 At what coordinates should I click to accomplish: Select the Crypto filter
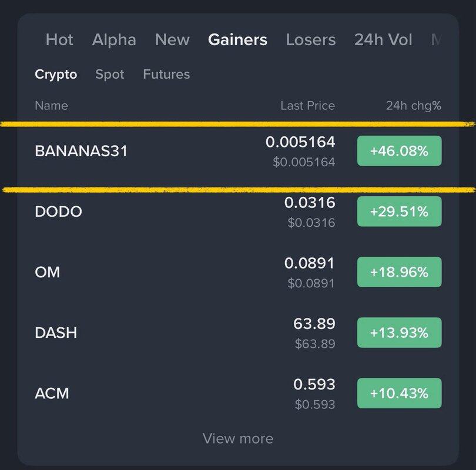[56, 75]
